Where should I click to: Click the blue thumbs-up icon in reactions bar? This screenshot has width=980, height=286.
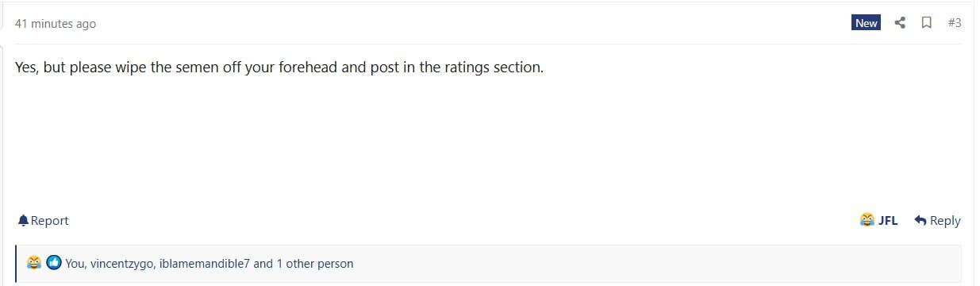coord(54,263)
